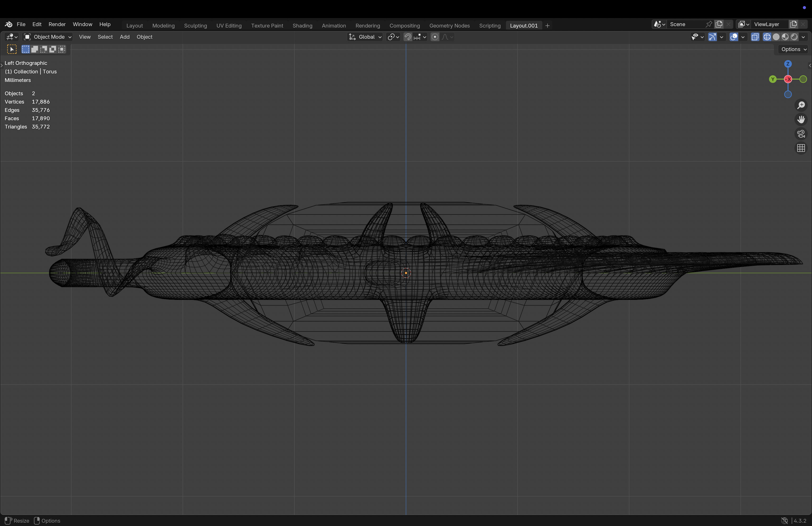
Task: Choose Extend selection mode icon
Action: 34,49
